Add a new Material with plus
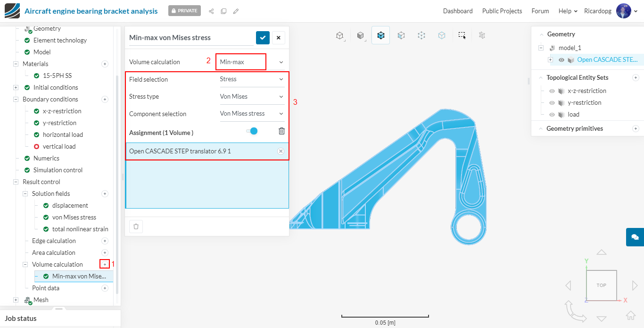The height and width of the screenshot is (328, 644). click(105, 64)
